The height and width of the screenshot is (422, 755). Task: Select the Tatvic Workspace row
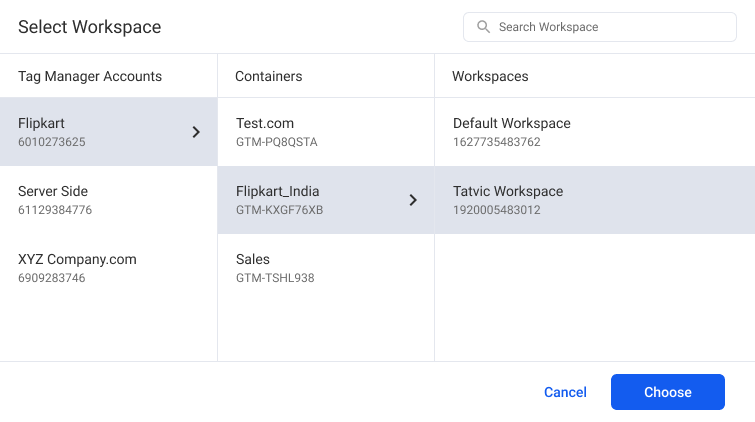coord(595,200)
